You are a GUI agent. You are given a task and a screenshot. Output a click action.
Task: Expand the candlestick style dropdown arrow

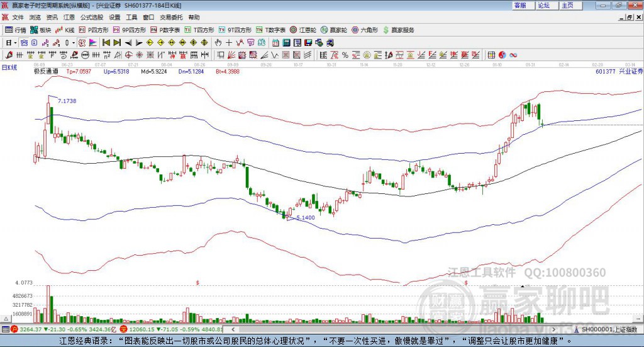coord(74,43)
